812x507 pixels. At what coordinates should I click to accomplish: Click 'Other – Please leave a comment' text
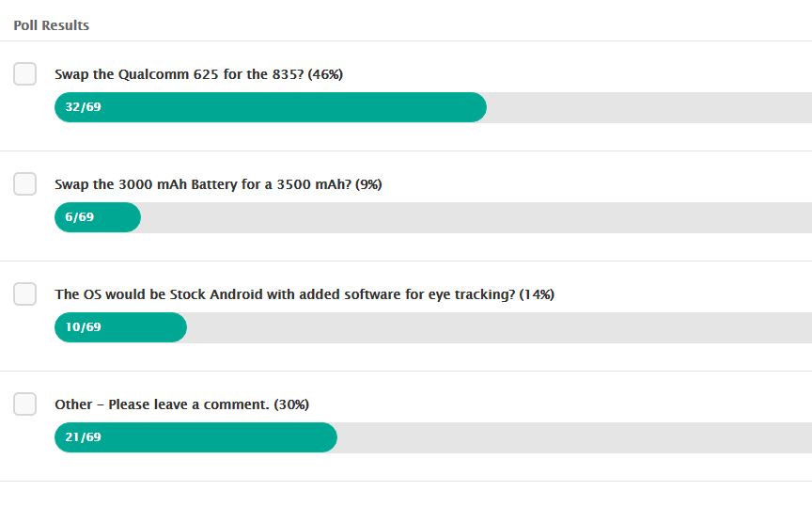coord(181,404)
